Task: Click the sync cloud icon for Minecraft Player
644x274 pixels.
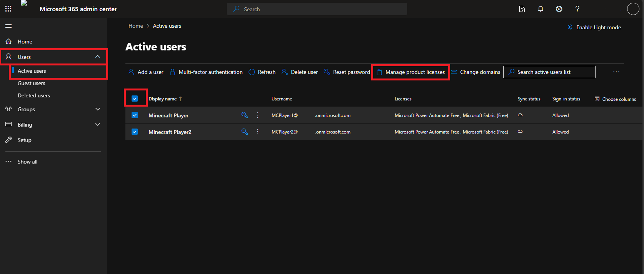Action: coord(520,115)
